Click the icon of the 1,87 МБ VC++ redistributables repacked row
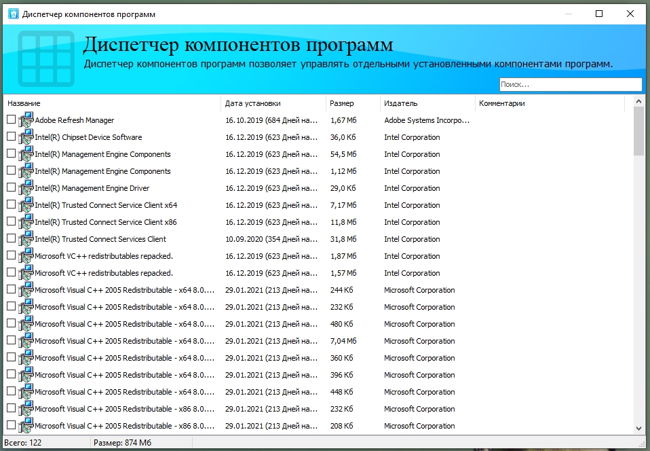The height and width of the screenshot is (451, 650). [26, 256]
